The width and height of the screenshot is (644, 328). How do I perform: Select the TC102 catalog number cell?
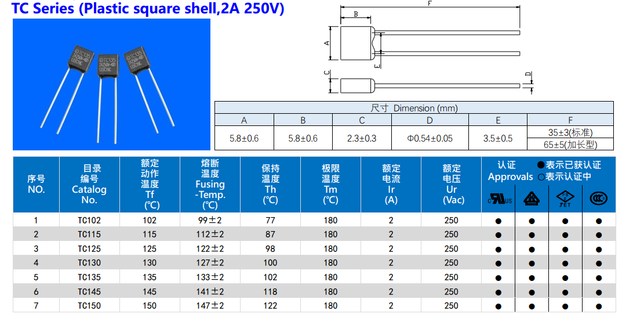[x=89, y=221]
